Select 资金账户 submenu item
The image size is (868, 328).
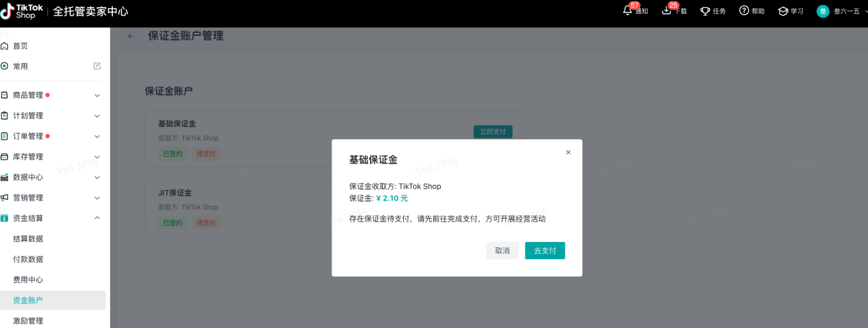coord(53,300)
